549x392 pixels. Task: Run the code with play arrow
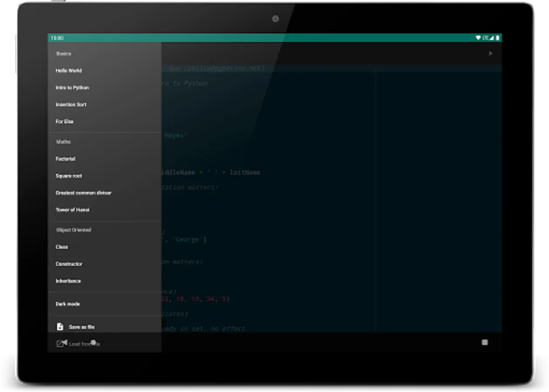(491, 54)
